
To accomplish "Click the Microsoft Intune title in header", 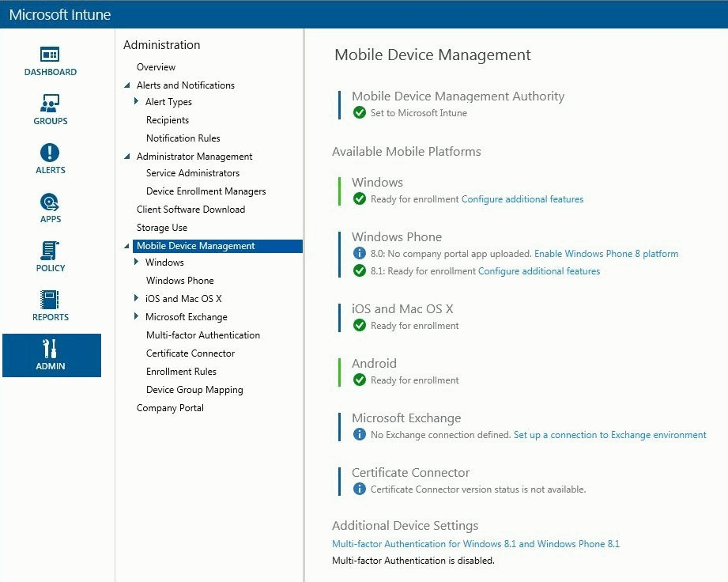I will pyautogui.click(x=60, y=14).
